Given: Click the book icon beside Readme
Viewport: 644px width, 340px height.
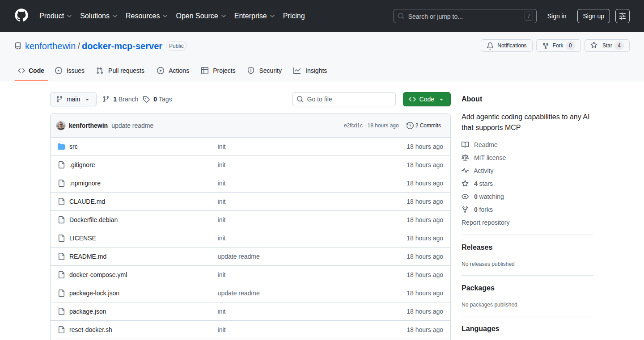Looking at the screenshot, I should [465, 145].
